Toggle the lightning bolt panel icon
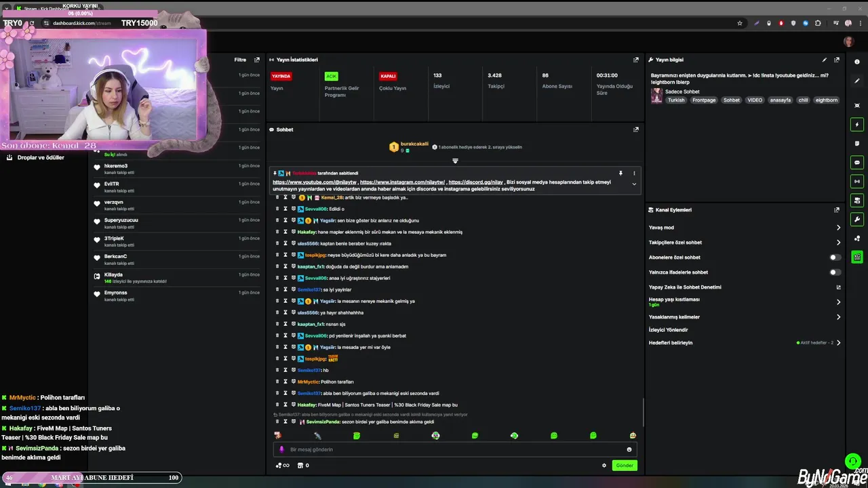Screen dimensions: 868x488 pyautogui.click(x=857, y=125)
